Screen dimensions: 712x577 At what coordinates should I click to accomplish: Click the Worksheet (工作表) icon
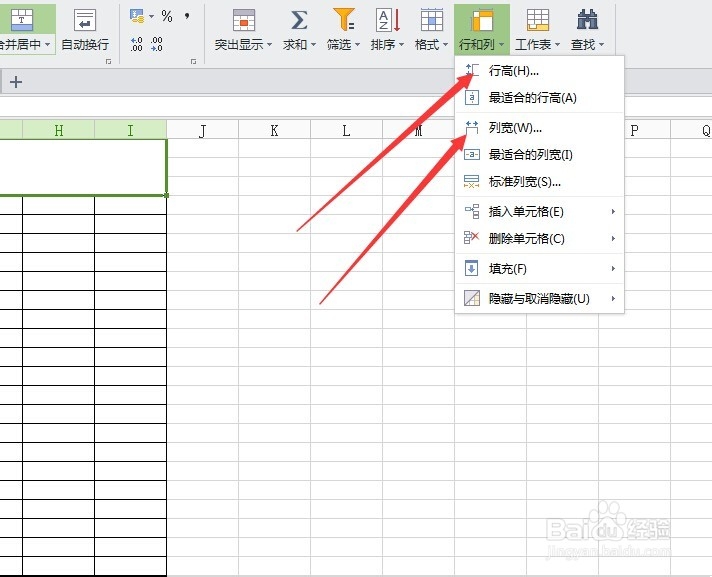pyautogui.click(x=538, y=20)
